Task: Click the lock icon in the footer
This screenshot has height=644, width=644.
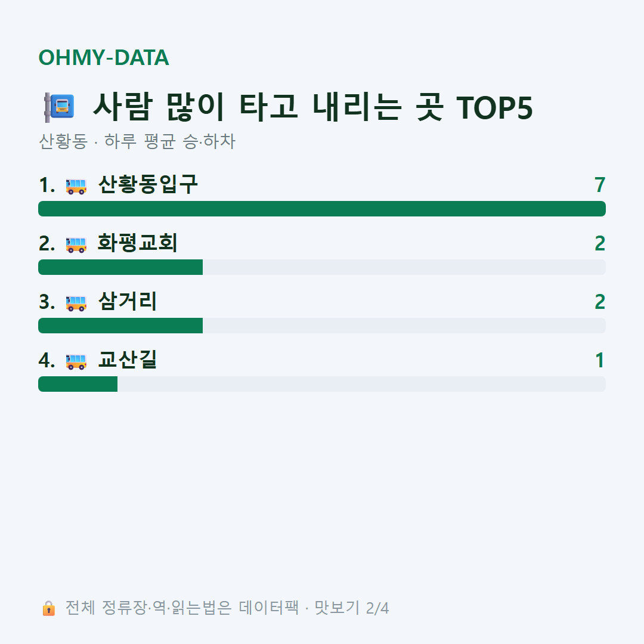Action: point(48,608)
